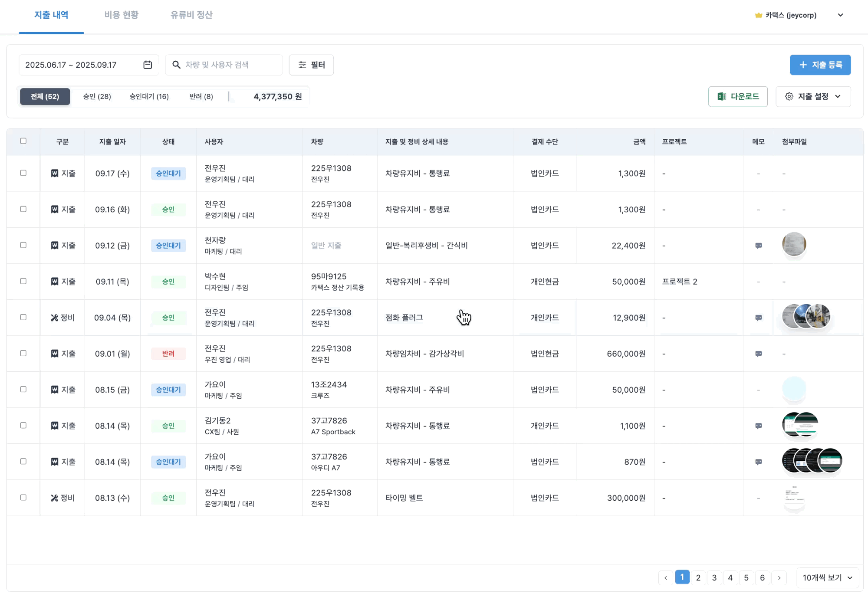Expand the 지출 설정 dropdown

(813, 96)
